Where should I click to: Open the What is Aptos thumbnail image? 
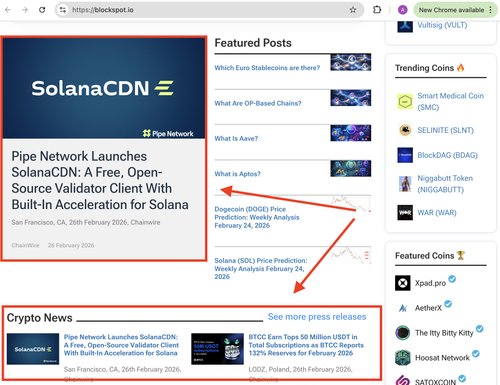coord(351,168)
